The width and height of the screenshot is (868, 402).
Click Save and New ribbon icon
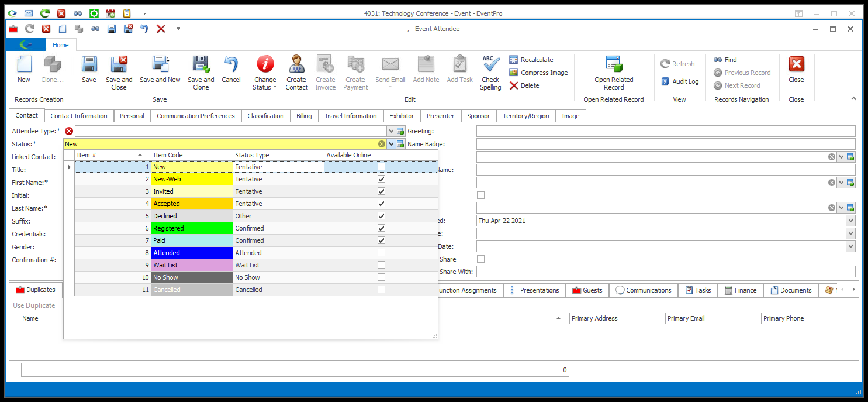160,64
